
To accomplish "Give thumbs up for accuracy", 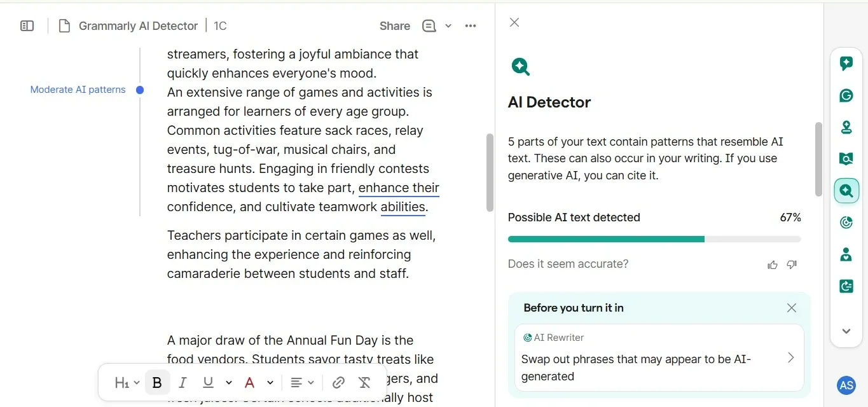I will tap(773, 265).
